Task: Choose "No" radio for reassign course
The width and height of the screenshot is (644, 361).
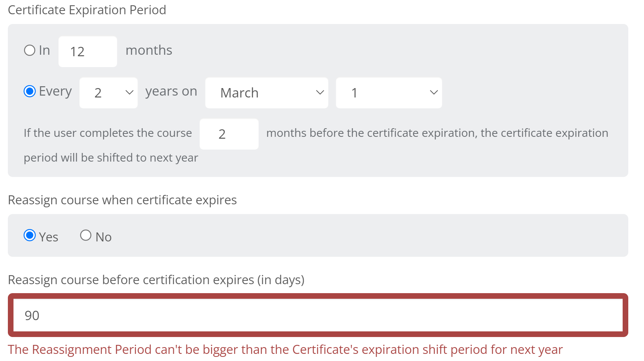Action: (86, 235)
